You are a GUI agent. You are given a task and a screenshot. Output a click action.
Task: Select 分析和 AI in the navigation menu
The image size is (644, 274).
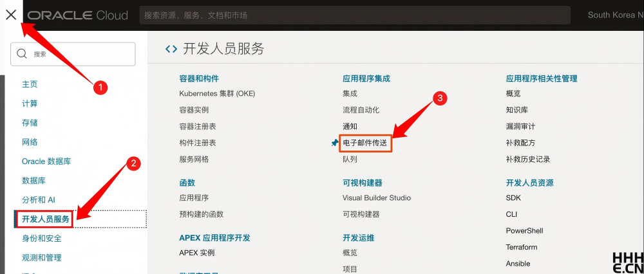tap(38, 200)
